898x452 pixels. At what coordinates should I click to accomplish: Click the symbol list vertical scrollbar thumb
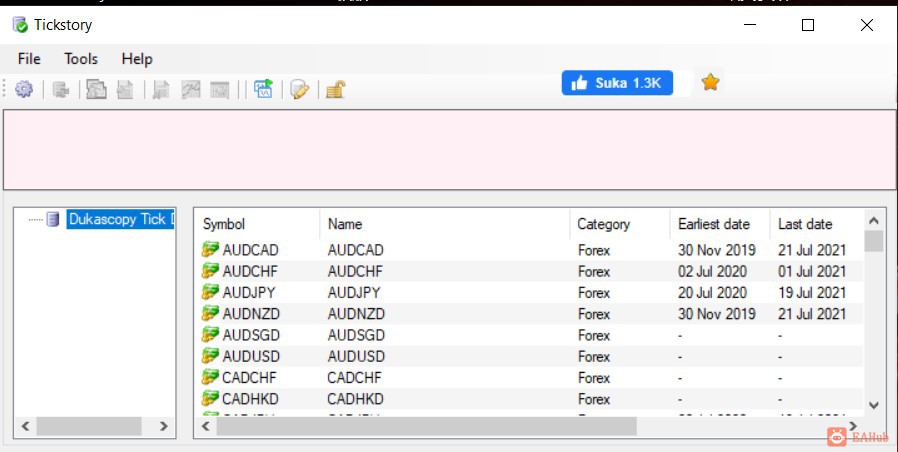874,241
